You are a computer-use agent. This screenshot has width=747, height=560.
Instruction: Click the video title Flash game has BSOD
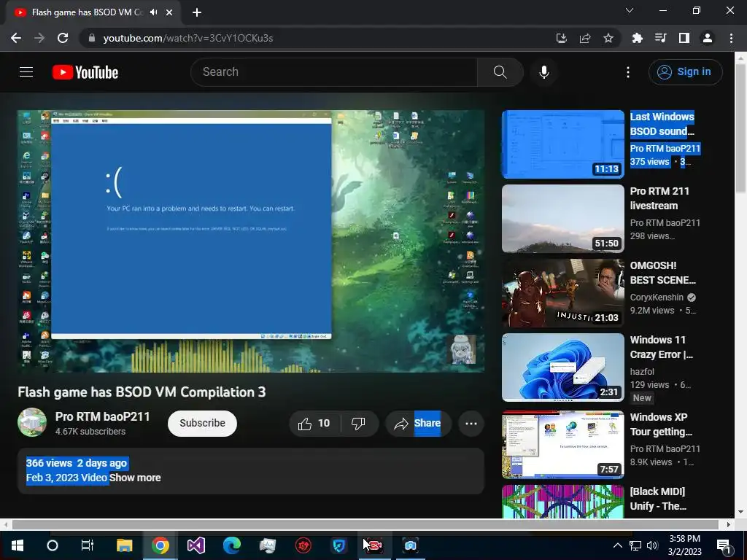(x=142, y=392)
